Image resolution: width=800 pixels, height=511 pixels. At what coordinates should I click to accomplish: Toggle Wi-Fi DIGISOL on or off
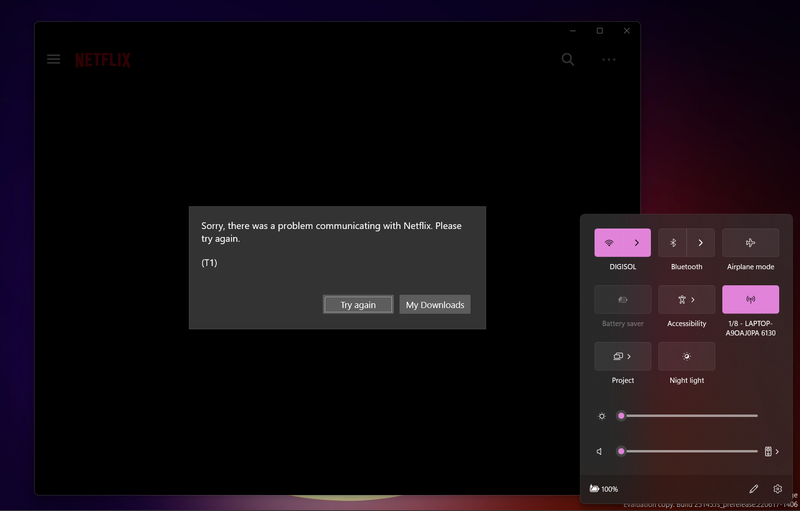[609, 243]
